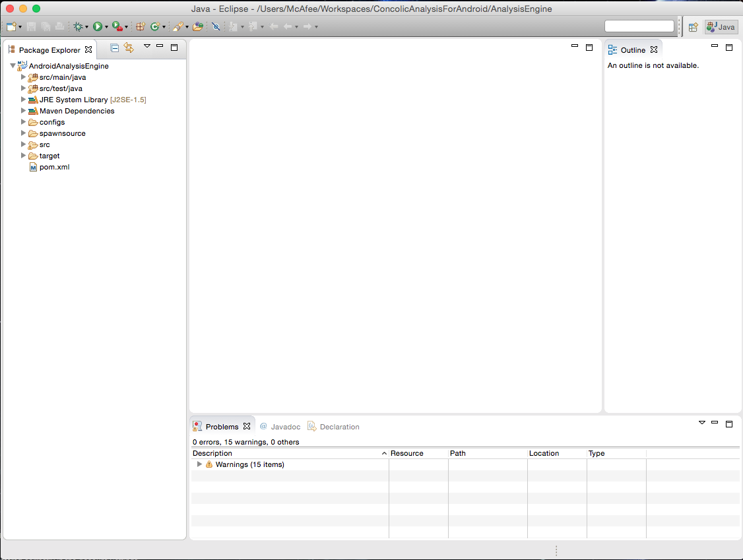Expand the src/main/java folder
This screenshot has height=560, width=743.
[x=22, y=77]
